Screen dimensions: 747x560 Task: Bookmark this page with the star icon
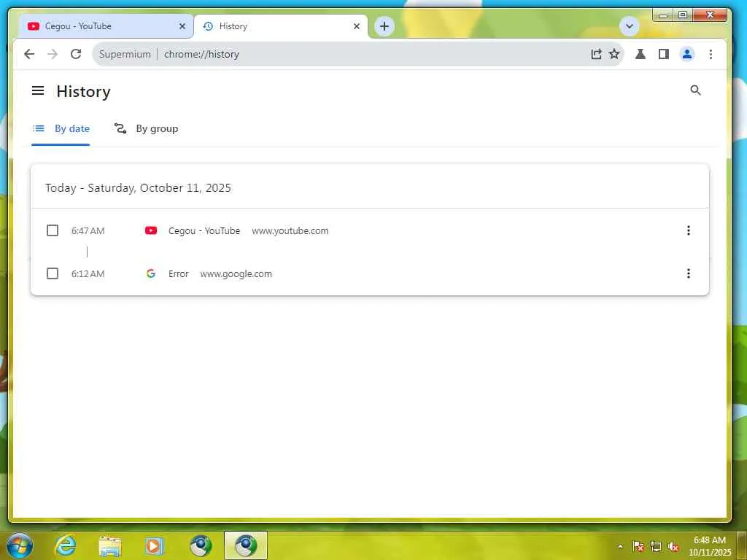[x=614, y=54]
